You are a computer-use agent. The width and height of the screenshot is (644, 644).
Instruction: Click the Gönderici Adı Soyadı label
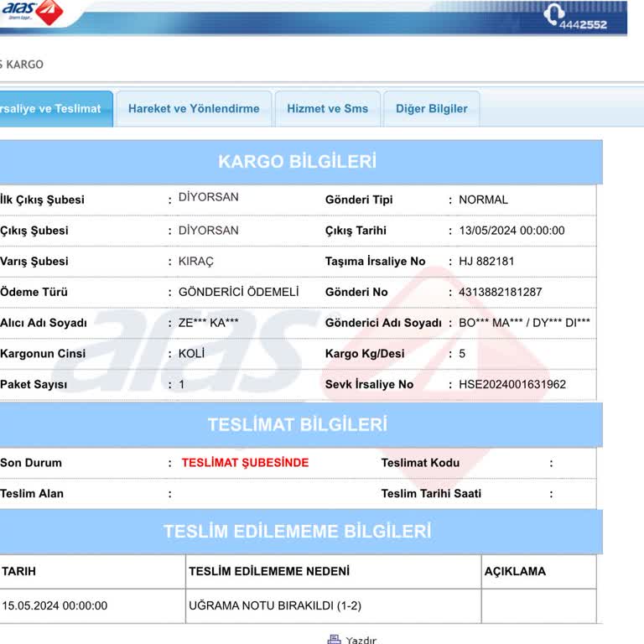point(383,323)
